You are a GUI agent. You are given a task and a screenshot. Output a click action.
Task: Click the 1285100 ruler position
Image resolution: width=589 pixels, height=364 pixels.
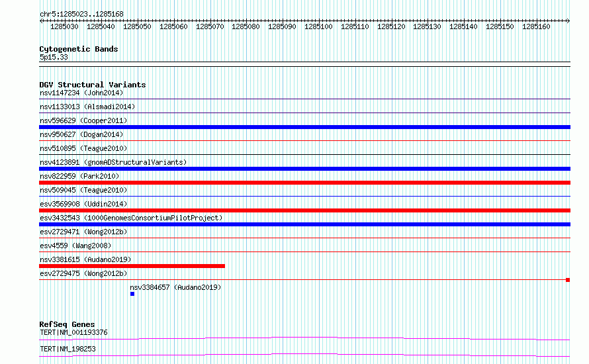[x=318, y=26]
